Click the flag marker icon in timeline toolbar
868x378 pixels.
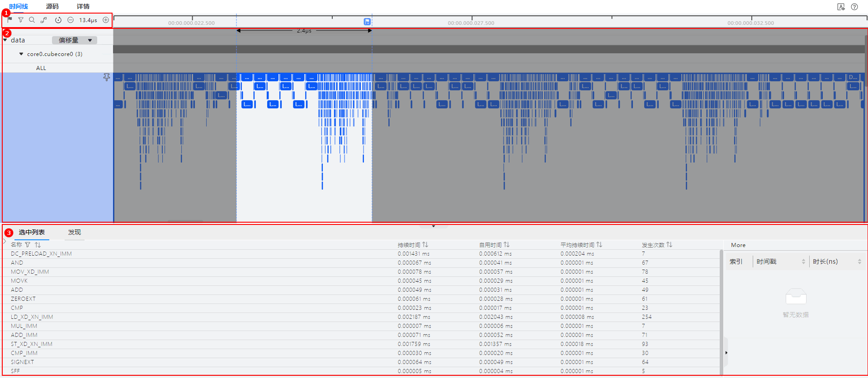(x=10, y=20)
